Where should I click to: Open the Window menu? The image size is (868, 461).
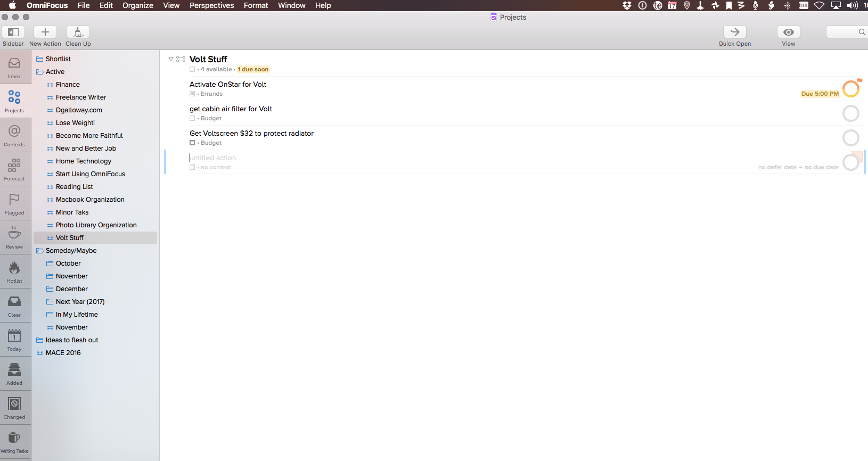pyautogui.click(x=292, y=5)
